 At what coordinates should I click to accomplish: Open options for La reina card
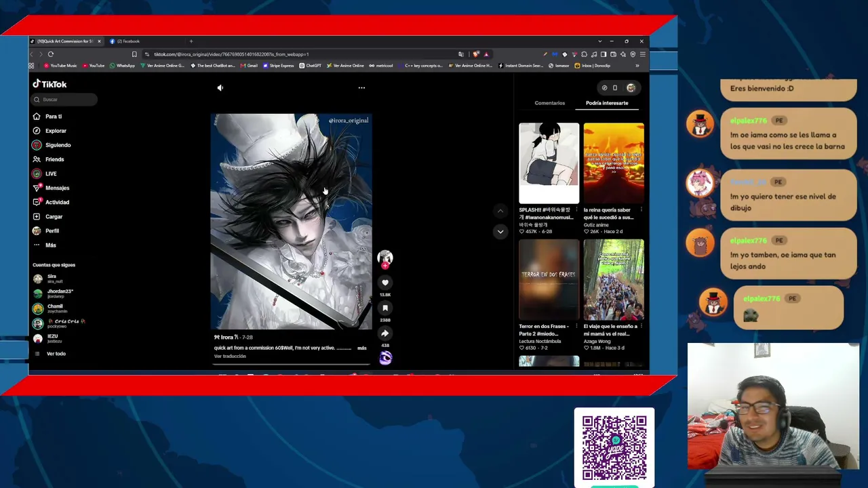tap(641, 210)
